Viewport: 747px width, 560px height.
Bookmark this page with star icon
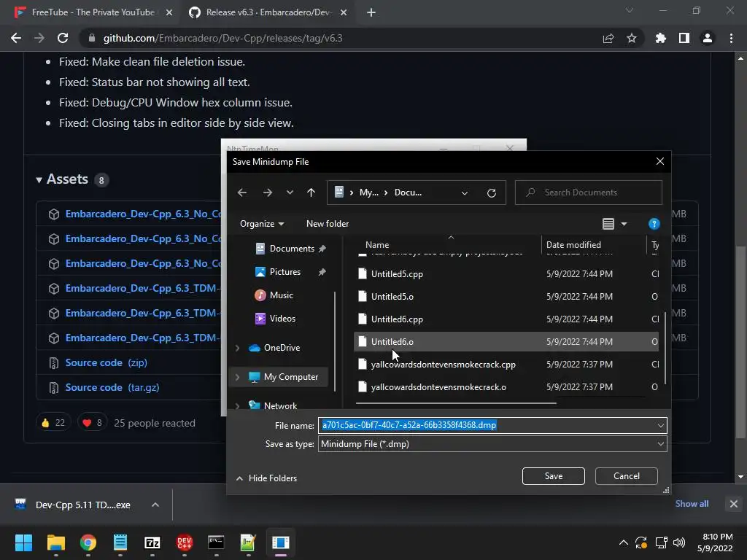[632, 38]
